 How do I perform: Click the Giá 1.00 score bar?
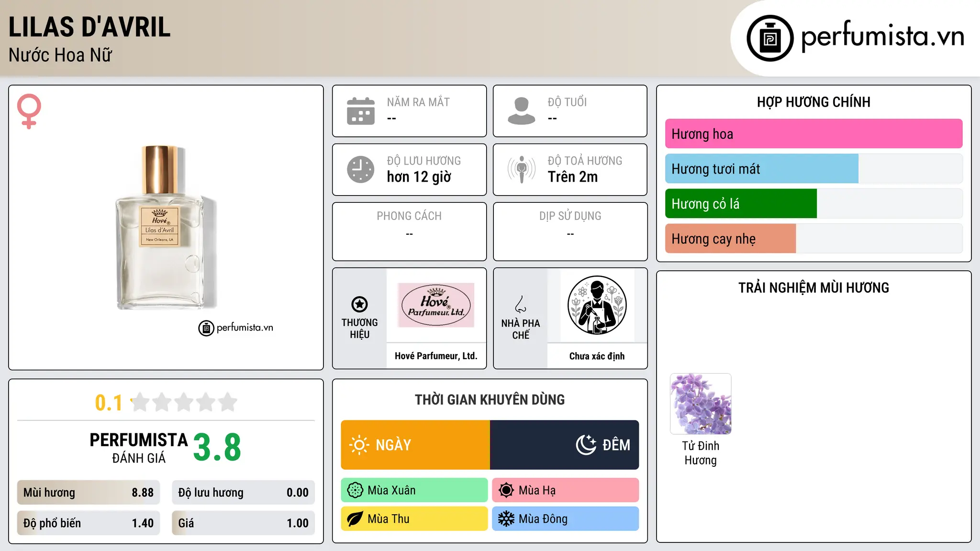tap(244, 523)
